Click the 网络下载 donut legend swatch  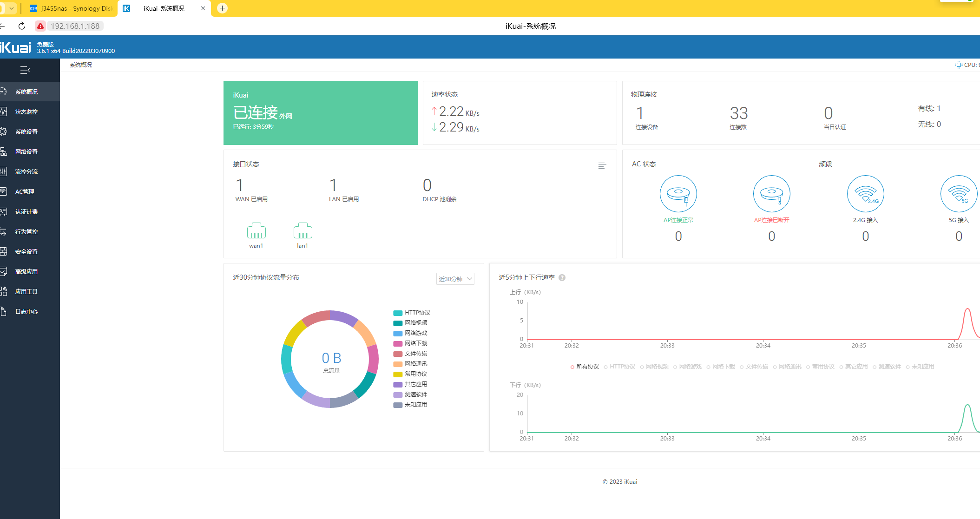coord(398,344)
